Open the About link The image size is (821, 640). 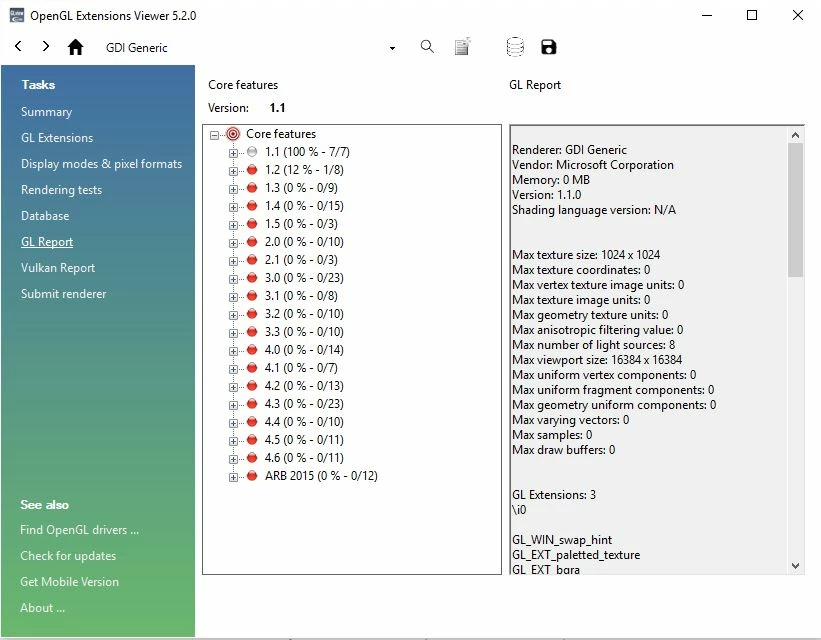[x=42, y=608]
